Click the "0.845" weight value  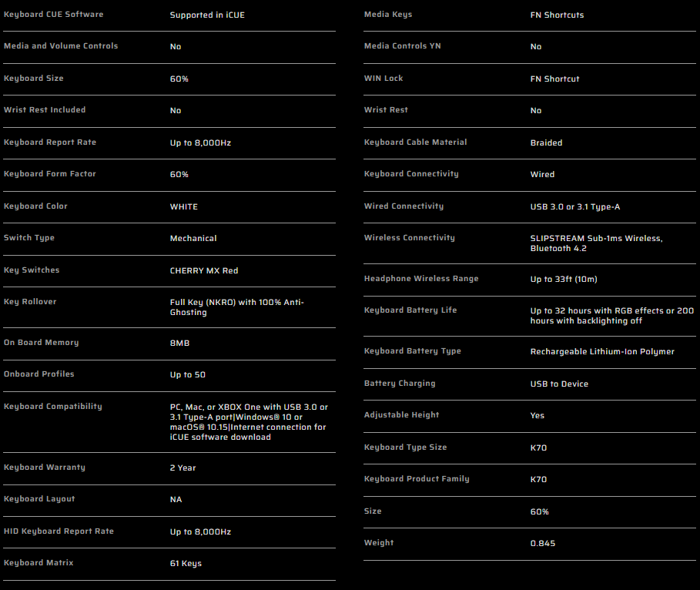543,544
